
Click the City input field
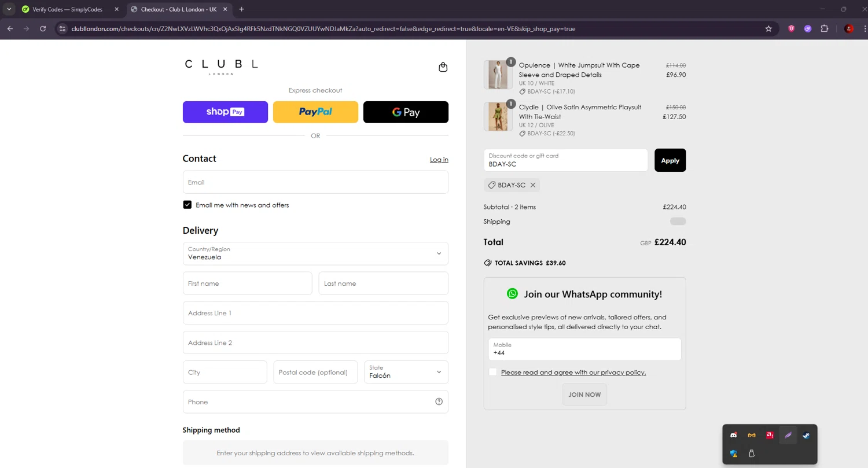(x=225, y=372)
